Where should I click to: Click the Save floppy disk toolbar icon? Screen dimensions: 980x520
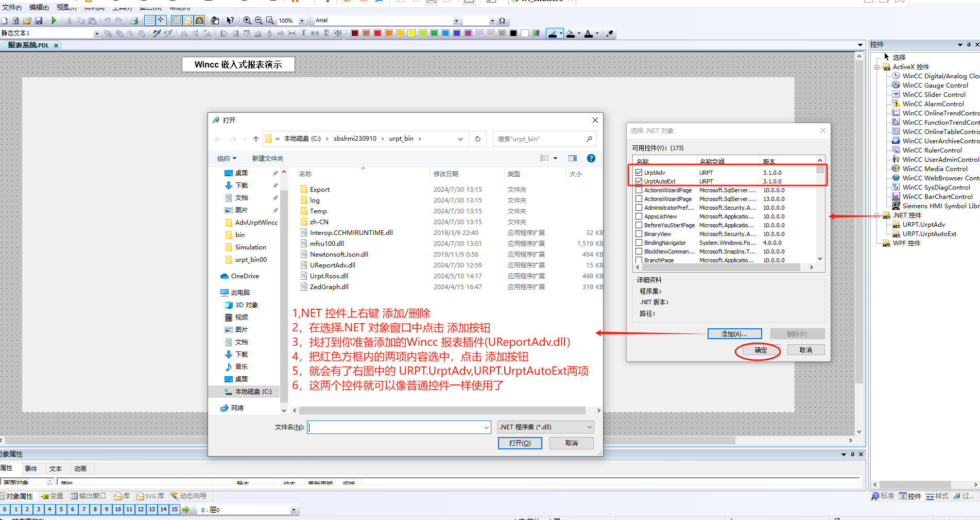(39, 21)
